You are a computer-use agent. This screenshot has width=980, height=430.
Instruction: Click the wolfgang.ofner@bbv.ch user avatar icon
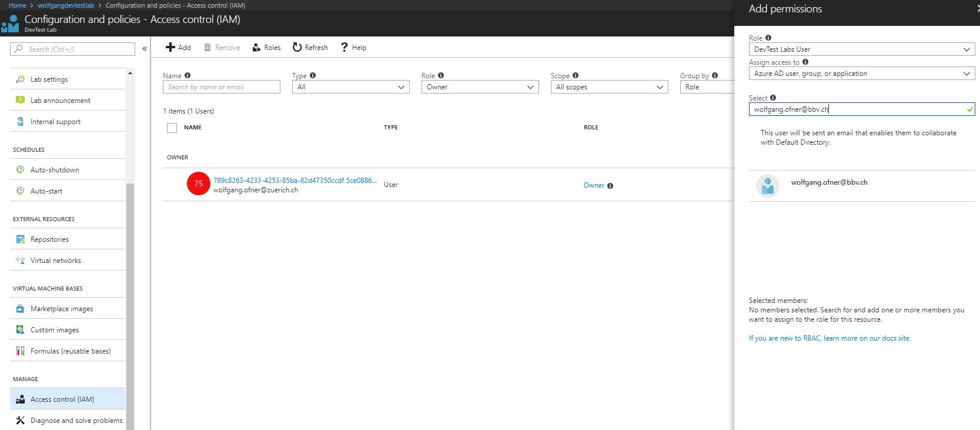click(768, 186)
